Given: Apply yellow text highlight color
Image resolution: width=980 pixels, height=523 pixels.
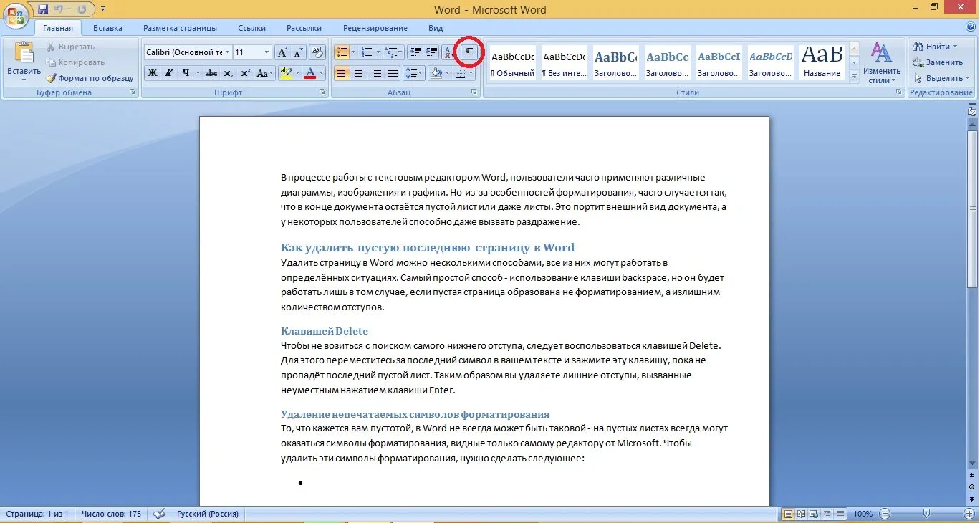Looking at the screenshot, I should 286,73.
